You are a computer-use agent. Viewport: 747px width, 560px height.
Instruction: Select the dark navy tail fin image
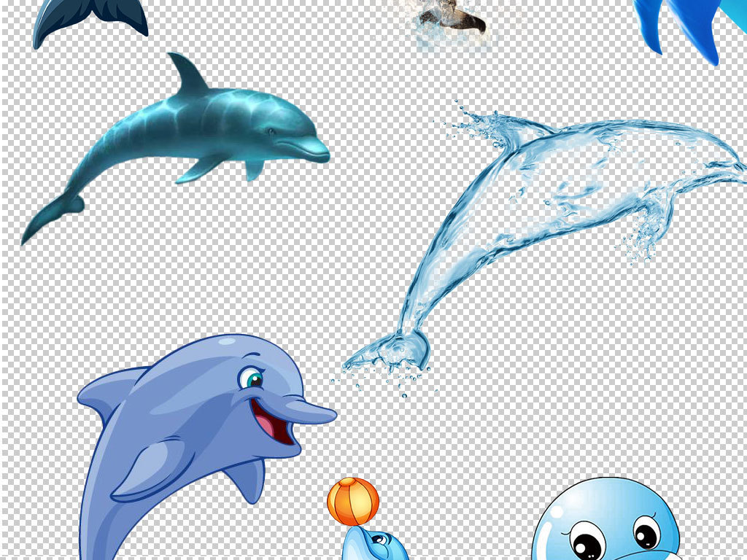(90, 23)
